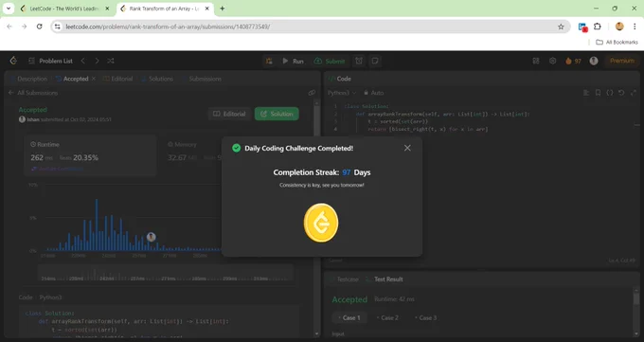Click Analyze Complexity link
This screenshot has width=644, height=342.
point(58,169)
